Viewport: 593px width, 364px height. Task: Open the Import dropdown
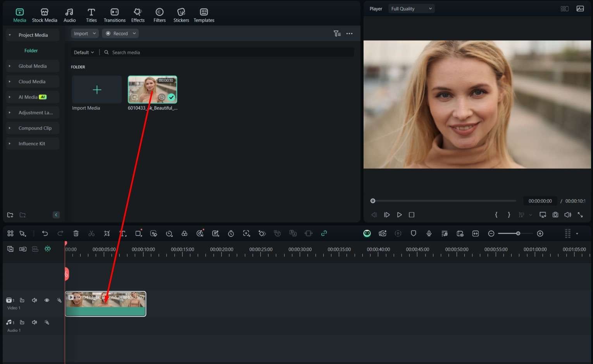point(85,34)
